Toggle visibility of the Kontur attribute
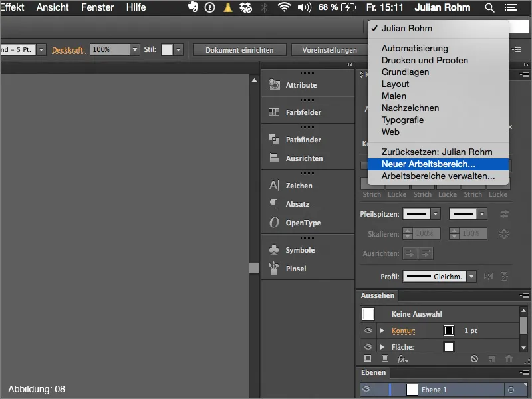532x399 pixels. pos(368,331)
